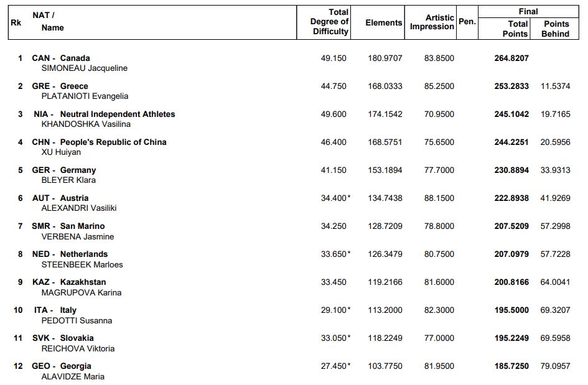Click the GRE - Greece row label
This screenshot has width=588, height=385.
tap(60, 86)
